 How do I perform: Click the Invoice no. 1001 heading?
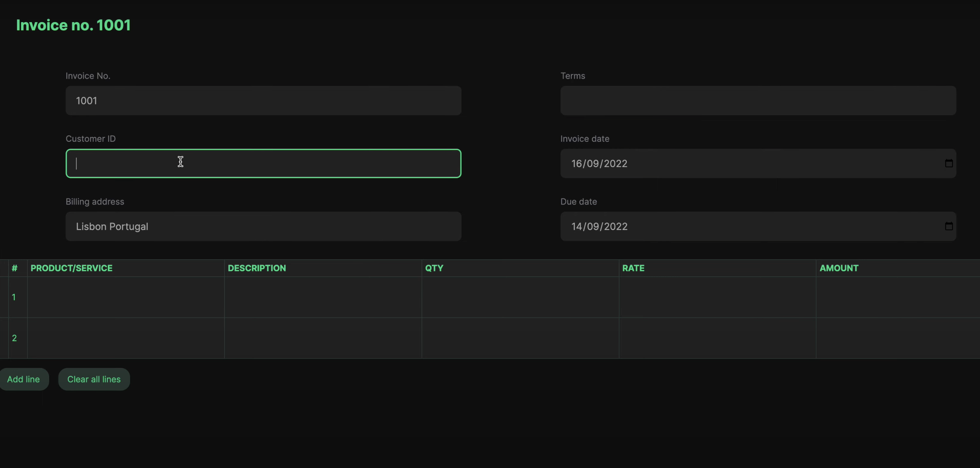[73, 25]
